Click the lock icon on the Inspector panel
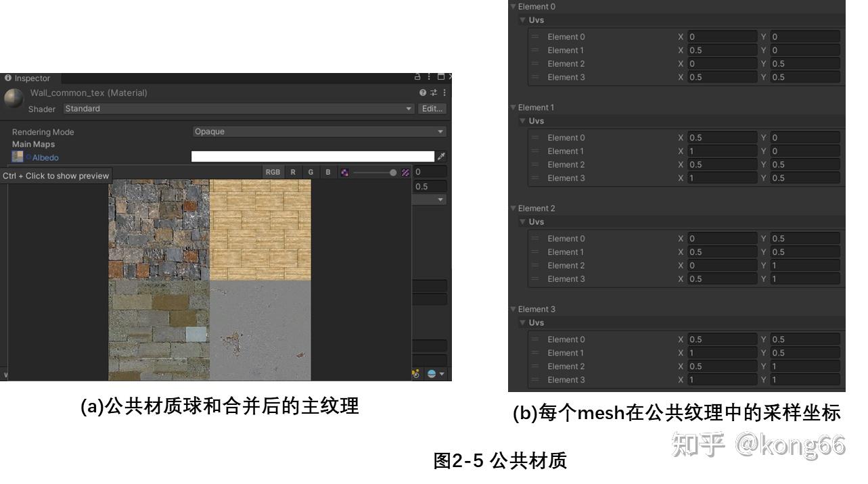 point(418,77)
